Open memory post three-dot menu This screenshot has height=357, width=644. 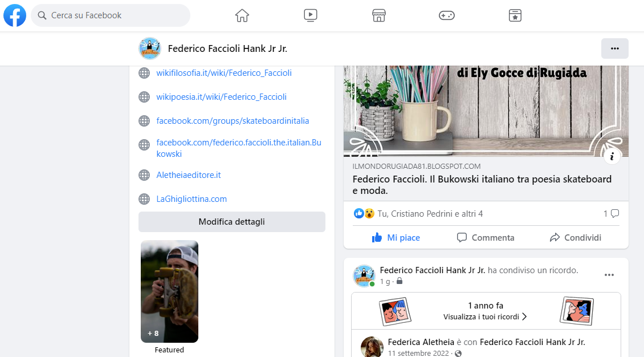point(609,275)
